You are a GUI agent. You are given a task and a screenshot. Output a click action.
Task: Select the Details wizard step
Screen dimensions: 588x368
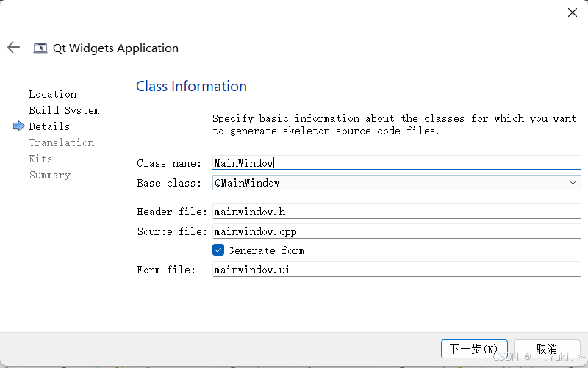click(49, 126)
